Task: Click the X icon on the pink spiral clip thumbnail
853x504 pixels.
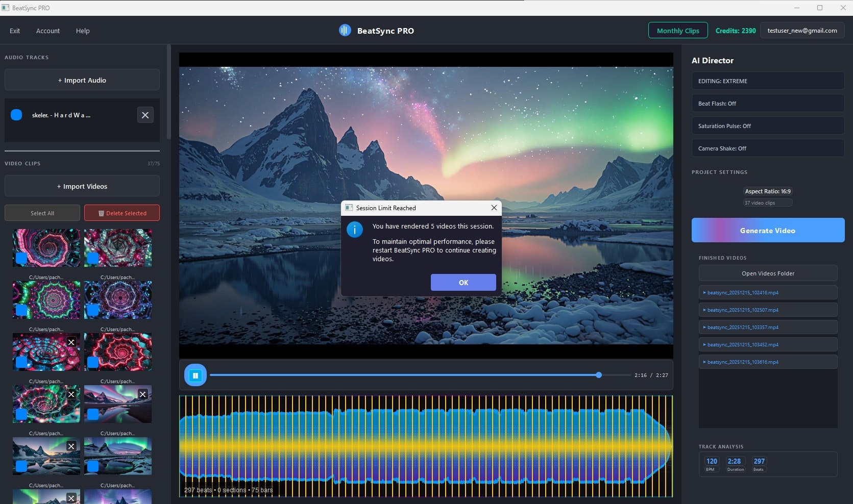Action: (x=71, y=342)
